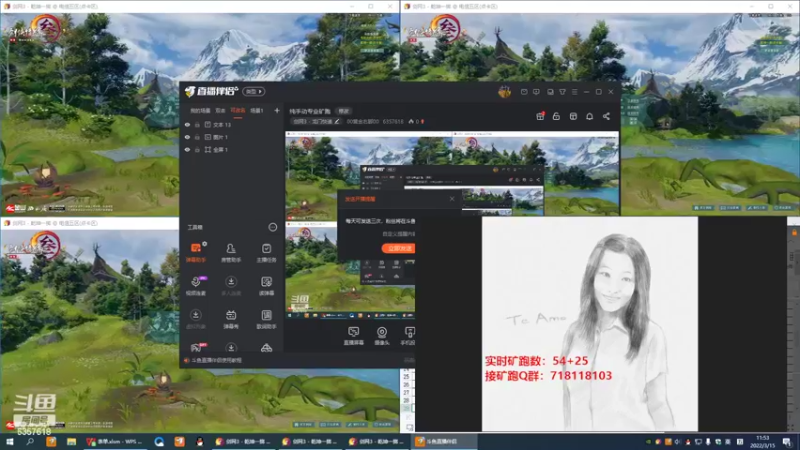Image resolution: width=800 pixels, height=450 pixels.
Task: Click the portrait sketch image with red text
Action: [590, 323]
